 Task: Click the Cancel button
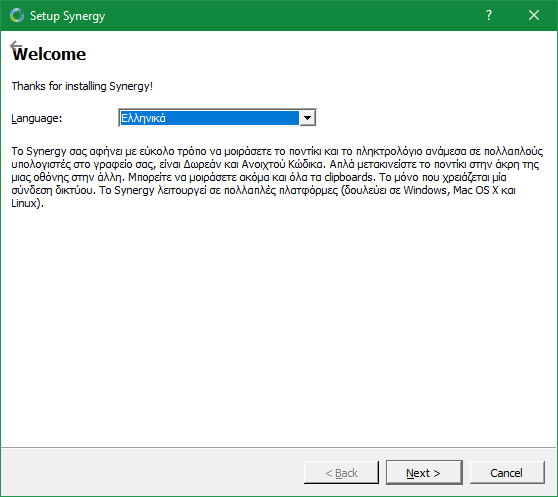point(507,472)
